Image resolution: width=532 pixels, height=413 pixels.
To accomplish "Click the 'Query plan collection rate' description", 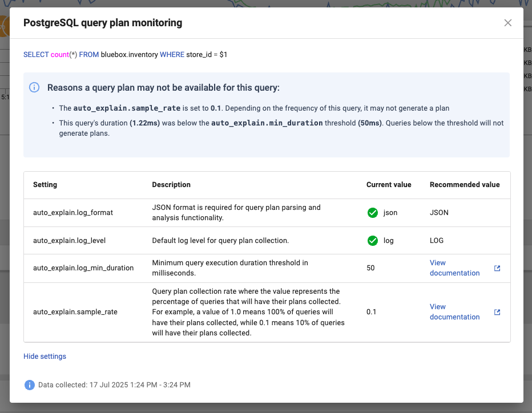I will point(248,312).
